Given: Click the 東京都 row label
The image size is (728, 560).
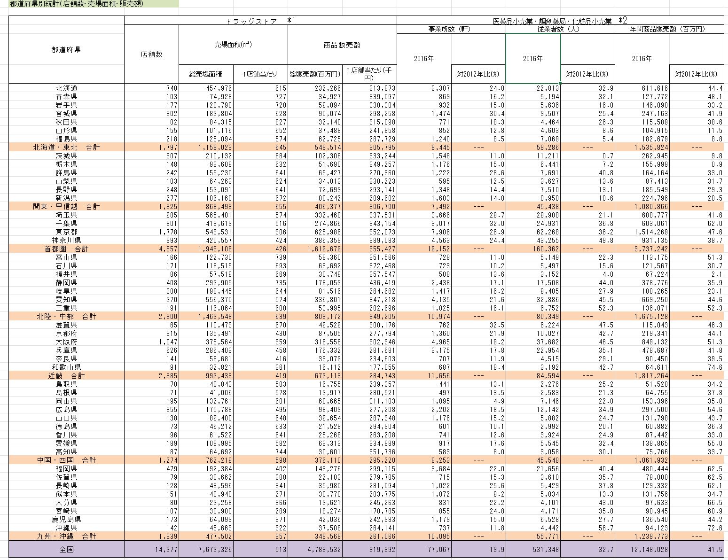Looking at the screenshot, I should [66, 232].
